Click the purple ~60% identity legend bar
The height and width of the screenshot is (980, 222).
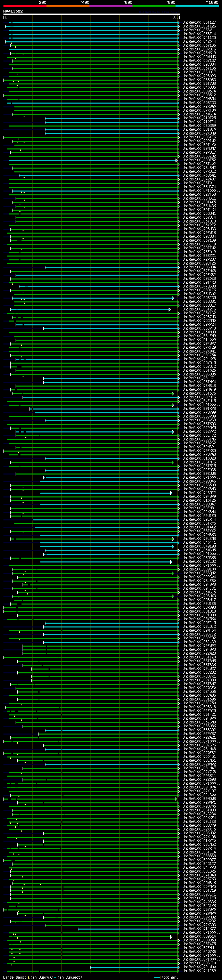(111, 7)
